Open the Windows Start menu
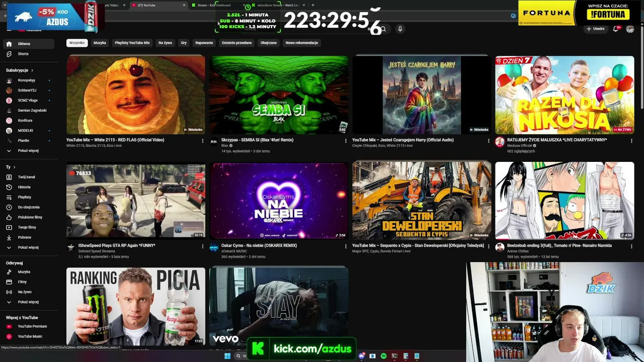The height and width of the screenshot is (362, 644). [x=227, y=356]
